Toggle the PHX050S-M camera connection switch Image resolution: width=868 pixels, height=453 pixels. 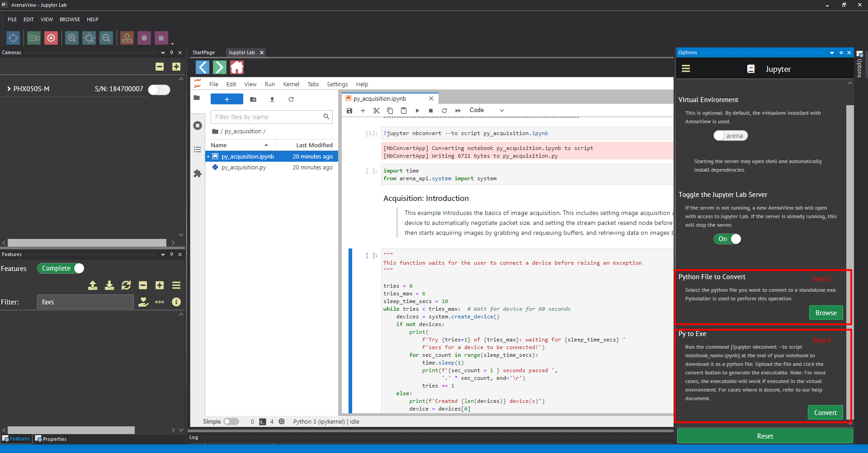coord(159,89)
